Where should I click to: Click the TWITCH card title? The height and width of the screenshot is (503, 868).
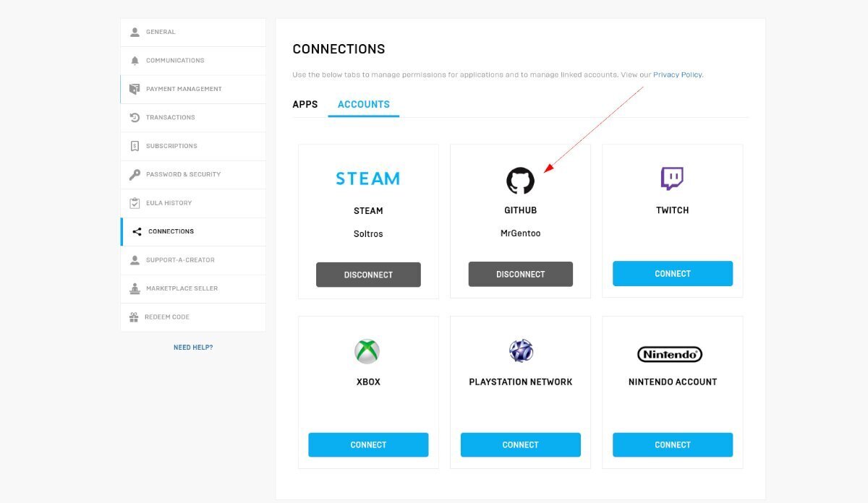673,210
